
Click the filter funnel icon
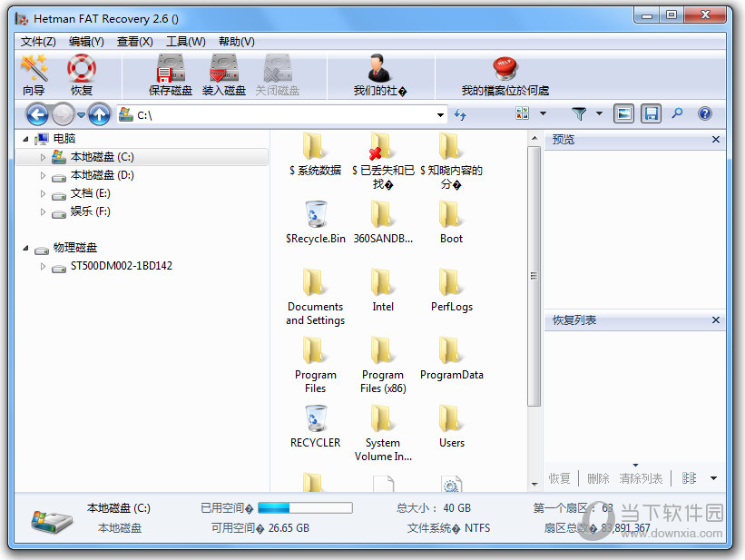pos(579,113)
